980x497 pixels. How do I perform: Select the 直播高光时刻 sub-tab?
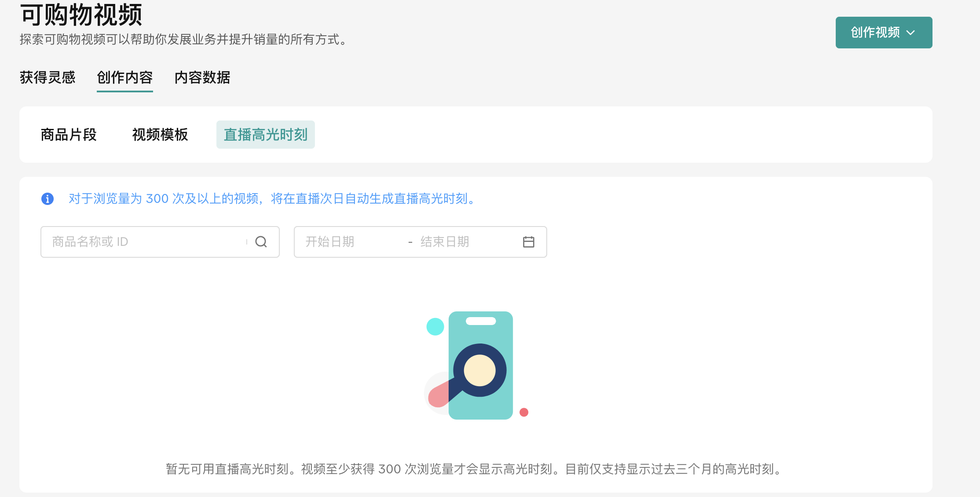(x=266, y=135)
